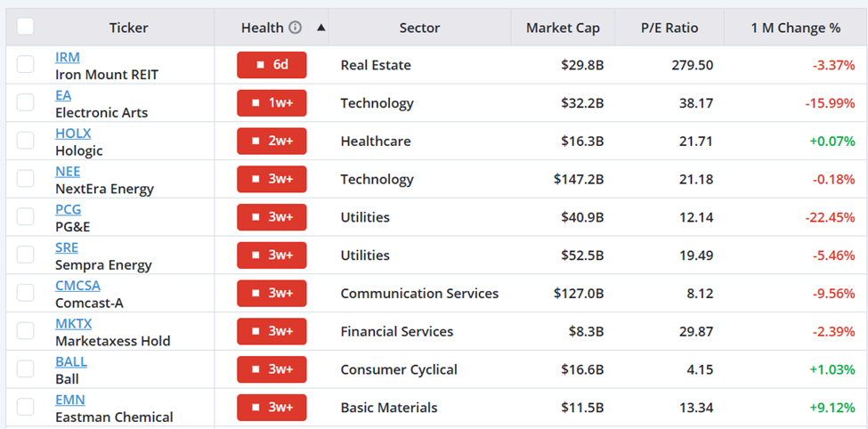Click the Sector column header
Viewport: 868px width, 429px height.
(x=419, y=28)
